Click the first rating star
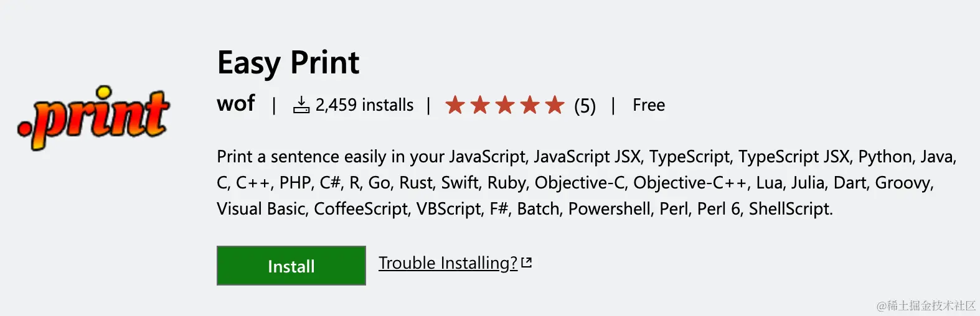This screenshot has width=980, height=316. click(455, 105)
